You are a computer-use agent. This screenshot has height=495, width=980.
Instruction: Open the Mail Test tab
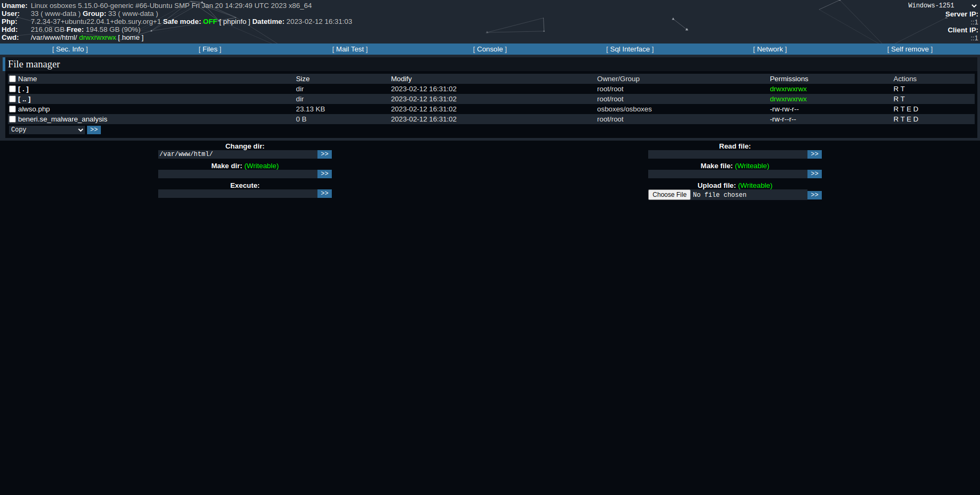point(350,49)
